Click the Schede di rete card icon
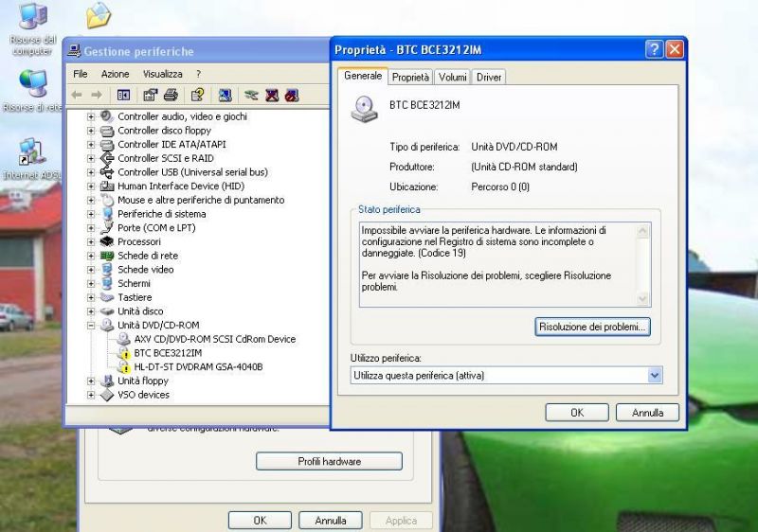 [107, 256]
